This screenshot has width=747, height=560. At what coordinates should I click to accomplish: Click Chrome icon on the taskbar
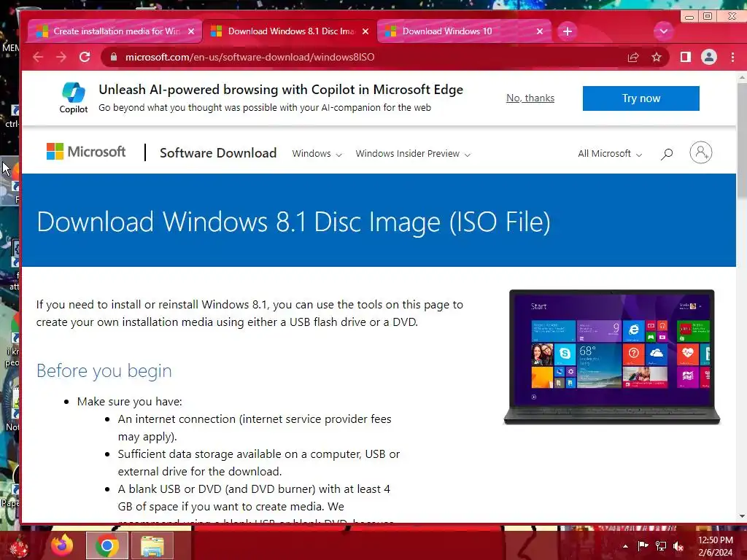tap(107, 545)
